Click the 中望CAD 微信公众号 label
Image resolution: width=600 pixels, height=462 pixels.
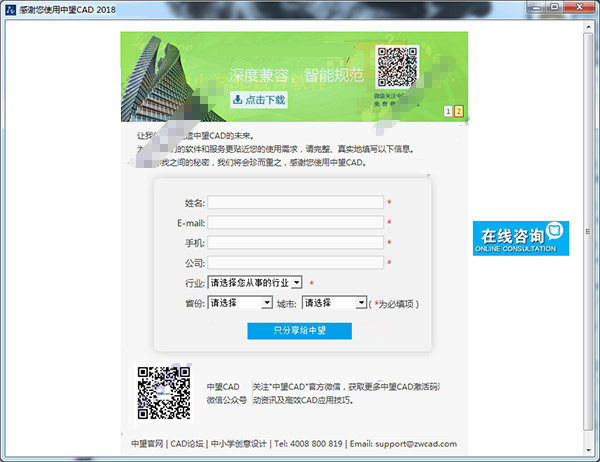(227, 393)
